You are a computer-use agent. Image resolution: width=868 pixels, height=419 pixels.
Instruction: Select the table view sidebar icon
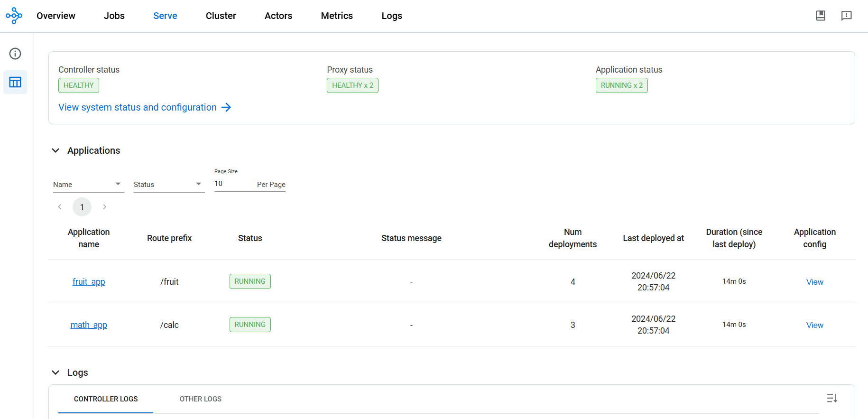click(x=15, y=82)
